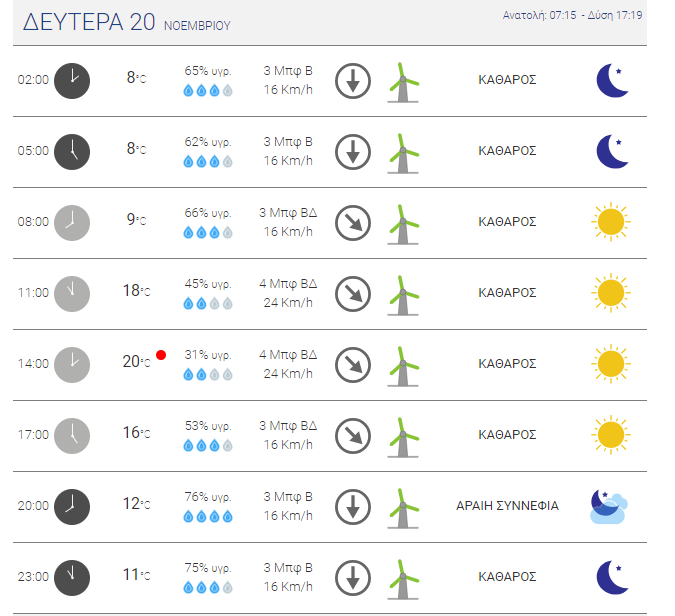675x616 pixels.
Task: Click the 45% humidity text at 11:00
Action: point(208,284)
